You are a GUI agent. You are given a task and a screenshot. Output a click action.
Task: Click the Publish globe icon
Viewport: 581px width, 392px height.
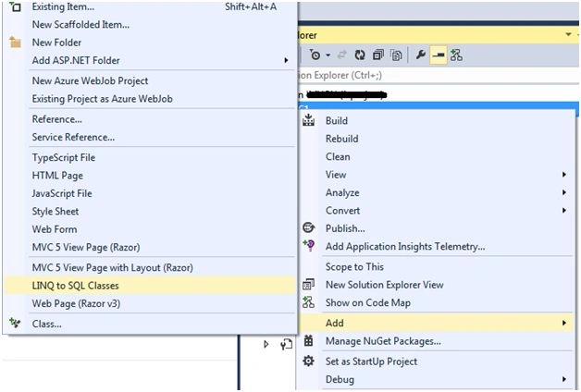[x=308, y=227]
